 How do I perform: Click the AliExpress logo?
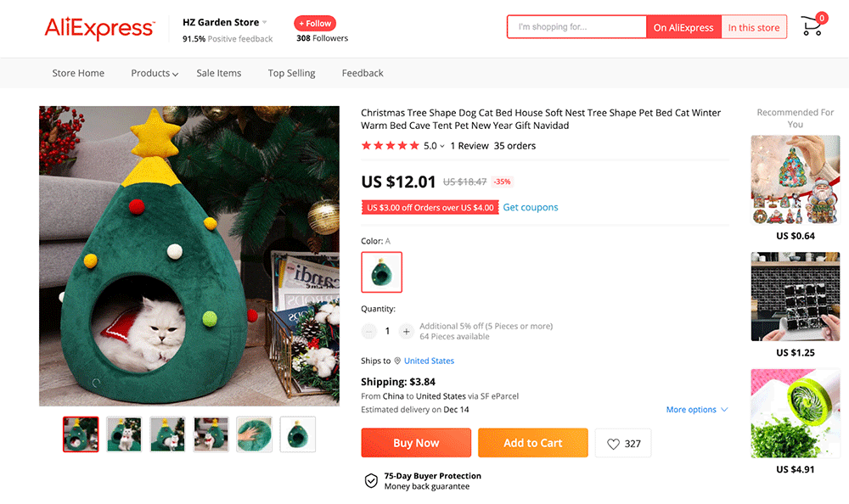click(99, 29)
